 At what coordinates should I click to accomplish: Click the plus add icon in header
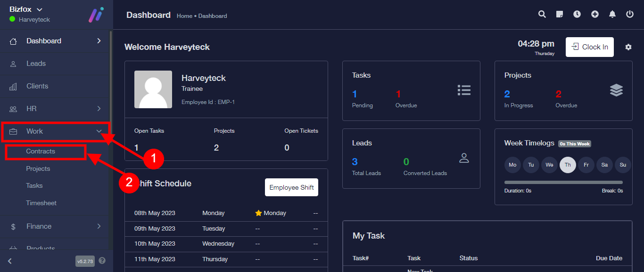tap(595, 14)
